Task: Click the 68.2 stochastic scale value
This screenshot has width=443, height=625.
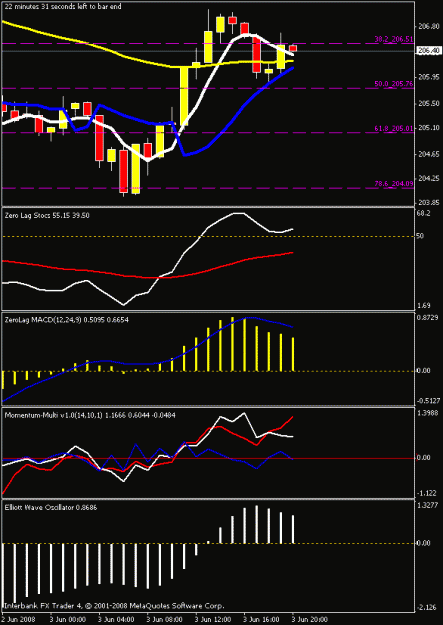Action: 425,214
